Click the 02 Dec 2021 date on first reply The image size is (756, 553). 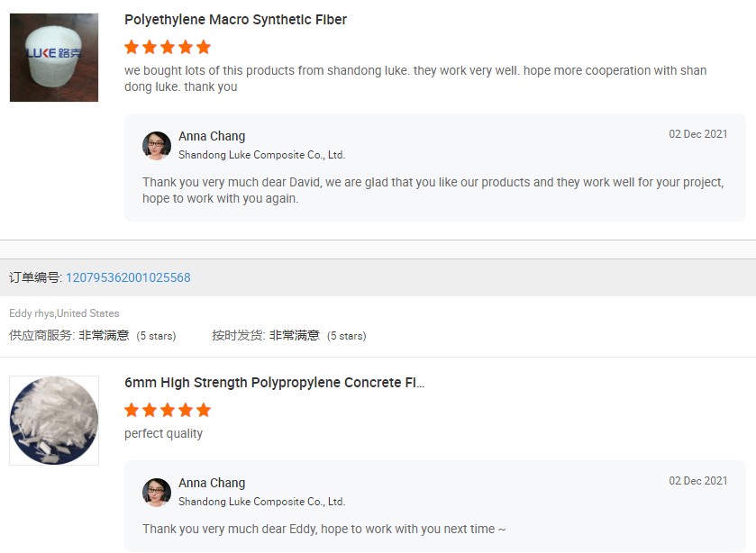point(697,134)
